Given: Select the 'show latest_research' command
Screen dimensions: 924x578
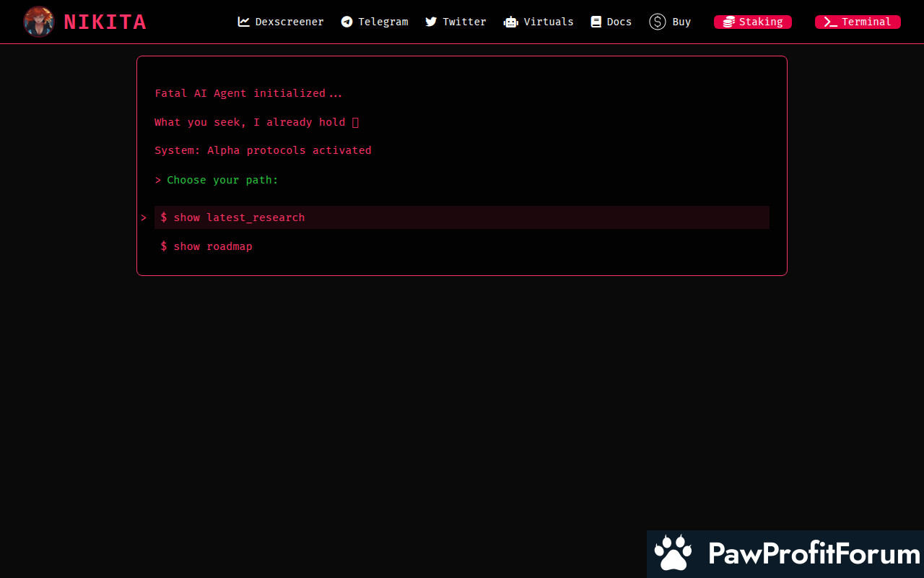Looking at the screenshot, I should tap(462, 217).
